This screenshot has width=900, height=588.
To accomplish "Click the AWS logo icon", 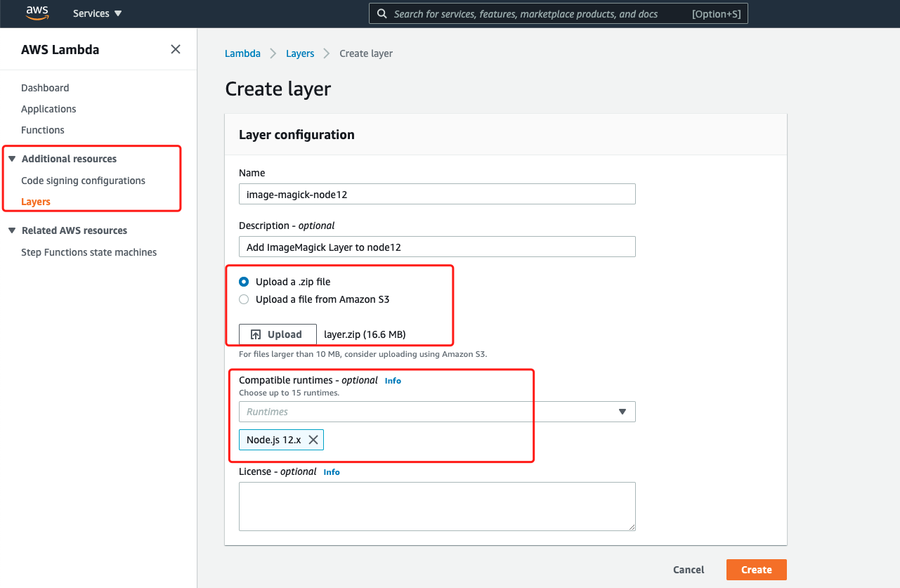I will (x=36, y=13).
